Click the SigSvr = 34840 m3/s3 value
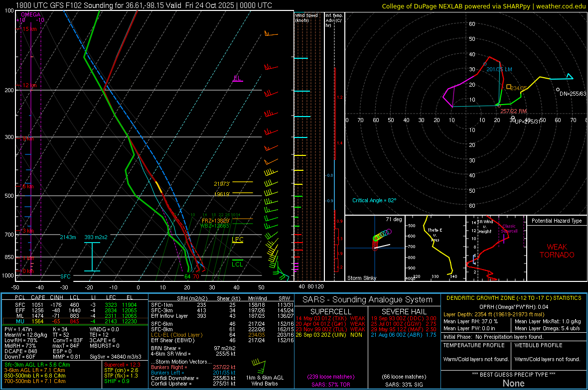The height and width of the screenshot is (390, 588). tap(116, 357)
